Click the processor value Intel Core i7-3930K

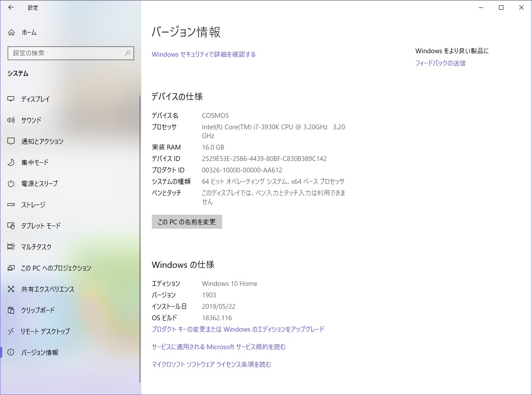(x=273, y=132)
